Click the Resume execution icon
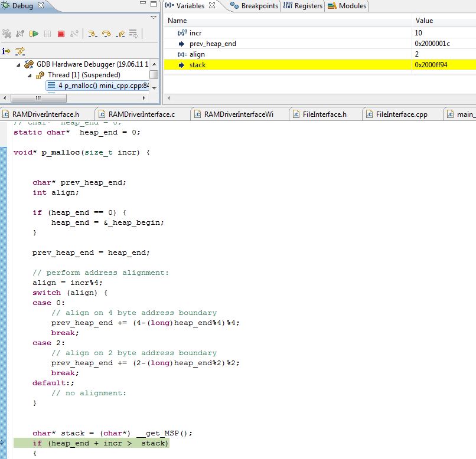This screenshot has width=476, height=459. [x=34, y=34]
